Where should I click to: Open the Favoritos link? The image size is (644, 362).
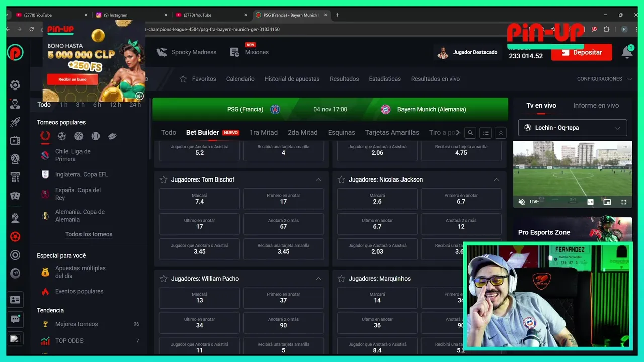[x=198, y=79]
